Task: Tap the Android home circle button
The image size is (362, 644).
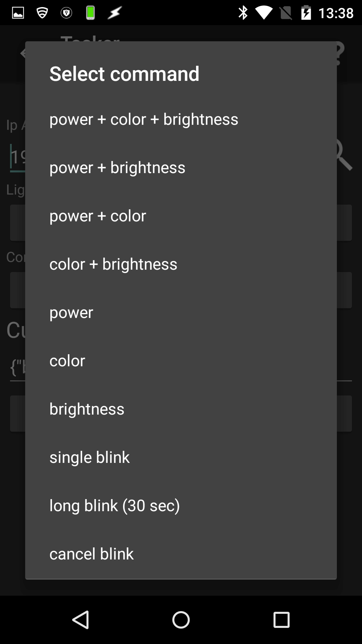Action: point(181,620)
